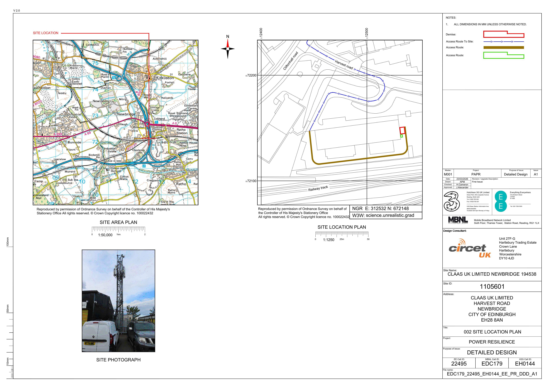Click the Kirkliston place name on map
This screenshot has width=555, height=392.
165,78
